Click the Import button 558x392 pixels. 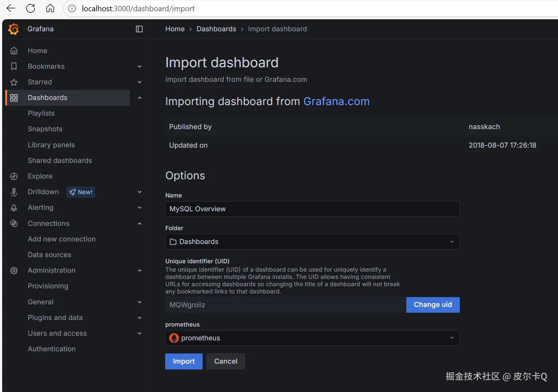coord(184,361)
